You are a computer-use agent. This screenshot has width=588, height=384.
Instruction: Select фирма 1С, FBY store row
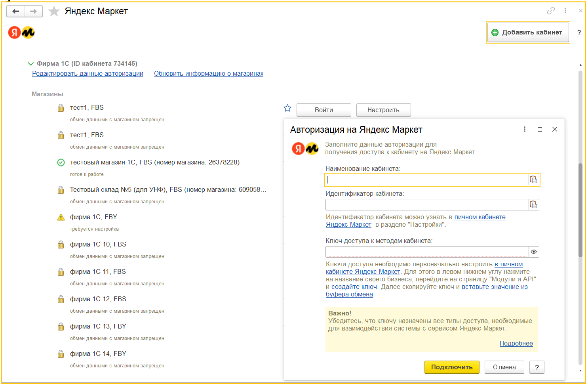pos(93,217)
